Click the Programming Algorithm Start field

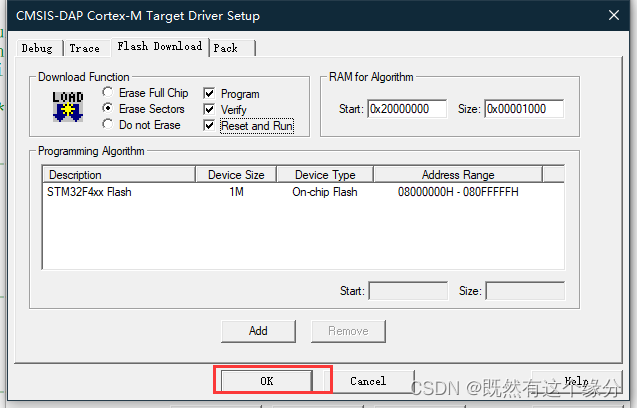tap(408, 291)
